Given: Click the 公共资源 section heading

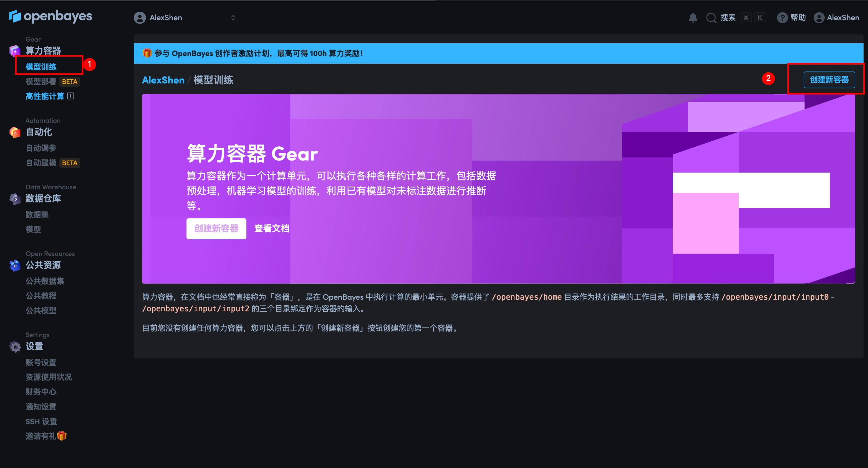Looking at the screenshot, I should (44, 265).
